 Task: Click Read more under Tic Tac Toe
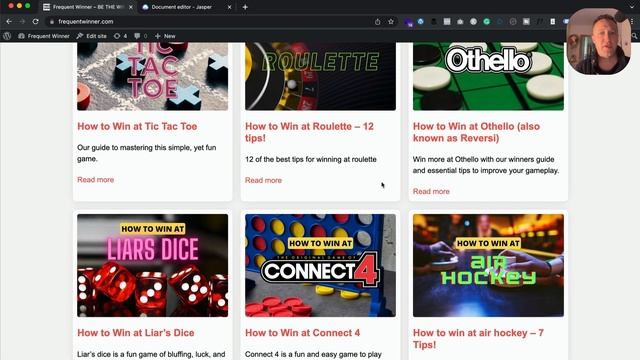(x=96, y=180)
